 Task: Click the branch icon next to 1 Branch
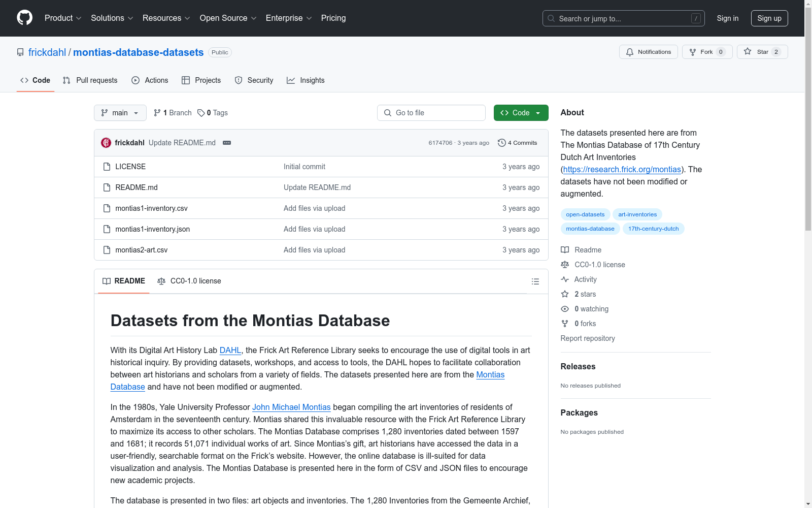[x=157, y=113]
